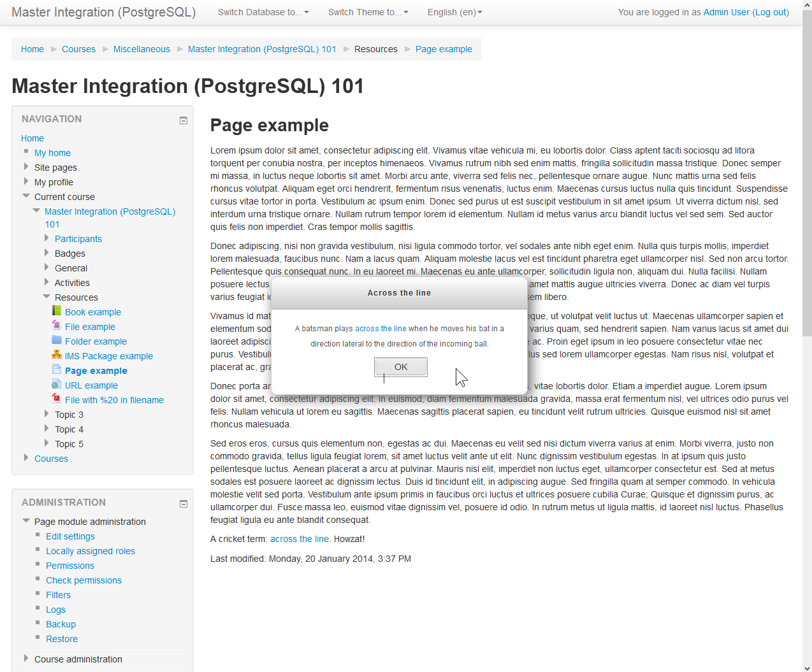Open the English (en) language menu
The height and width of the screenshot is (672, 812).
[455, 12]
